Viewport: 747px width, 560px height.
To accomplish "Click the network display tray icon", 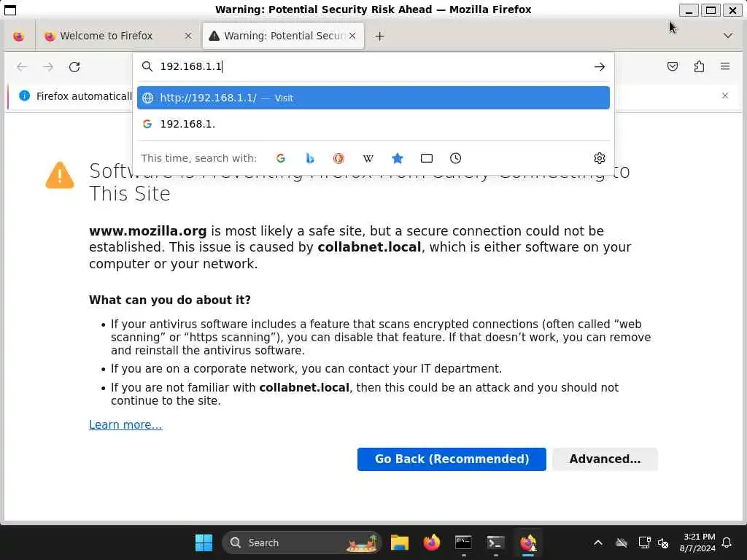I will [644, 542].
